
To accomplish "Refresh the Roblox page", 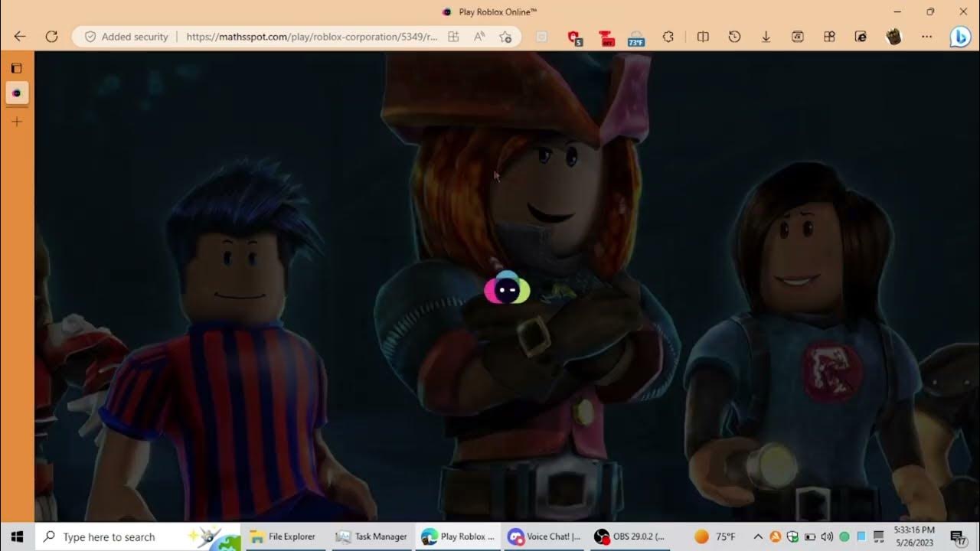I will click(52, 36).
